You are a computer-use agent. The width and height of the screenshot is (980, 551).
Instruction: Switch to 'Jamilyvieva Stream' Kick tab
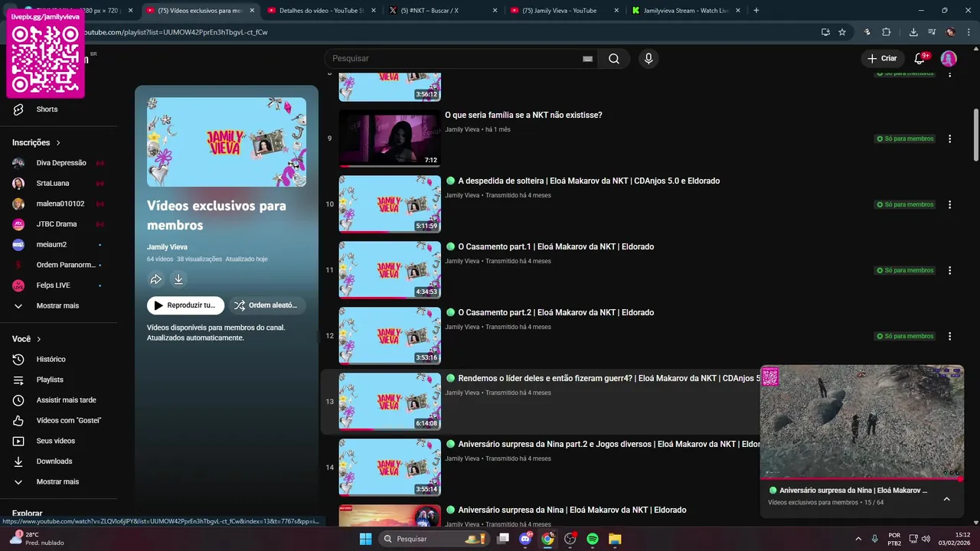click(684, 11)
